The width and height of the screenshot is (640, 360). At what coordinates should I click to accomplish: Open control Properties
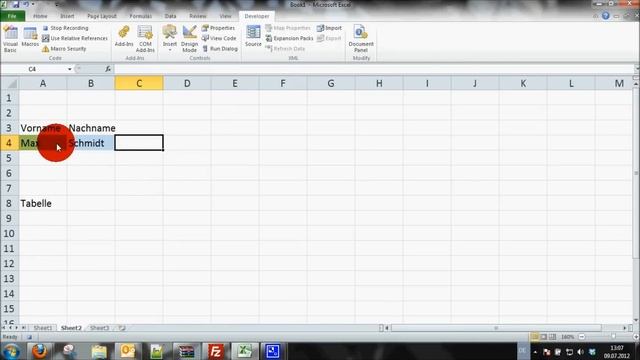[218, 28]
